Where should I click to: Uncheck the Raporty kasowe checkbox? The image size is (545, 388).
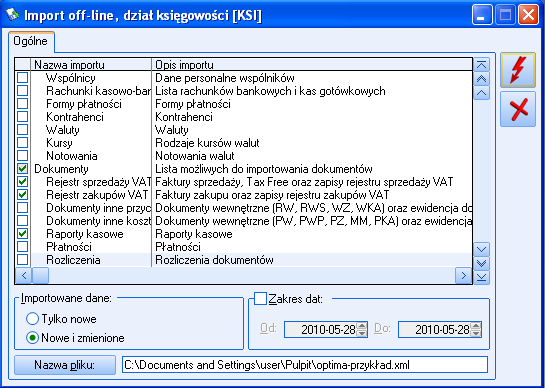pos(23,234)
